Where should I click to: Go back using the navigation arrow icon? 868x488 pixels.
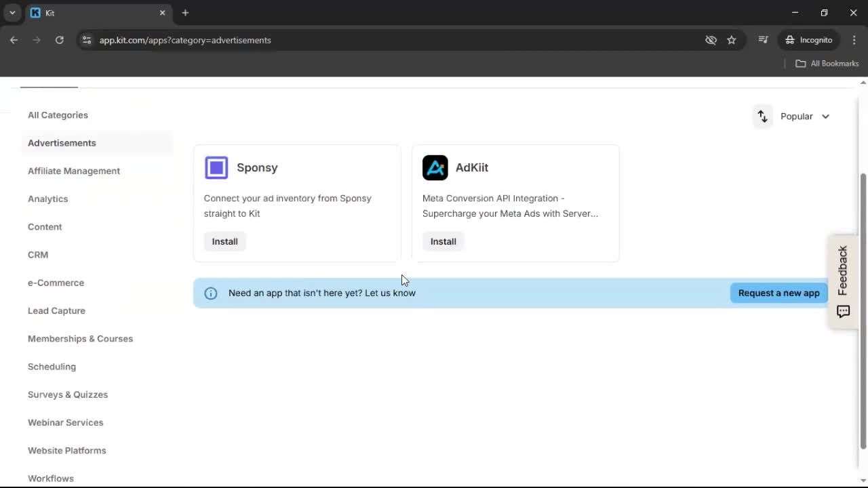pyautogui.click(x=14, y=40)
